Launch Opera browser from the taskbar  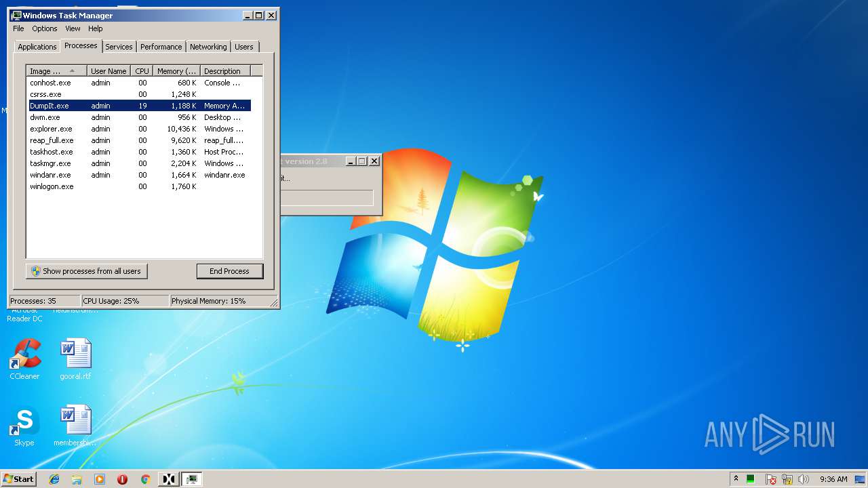tap(122, 479)
